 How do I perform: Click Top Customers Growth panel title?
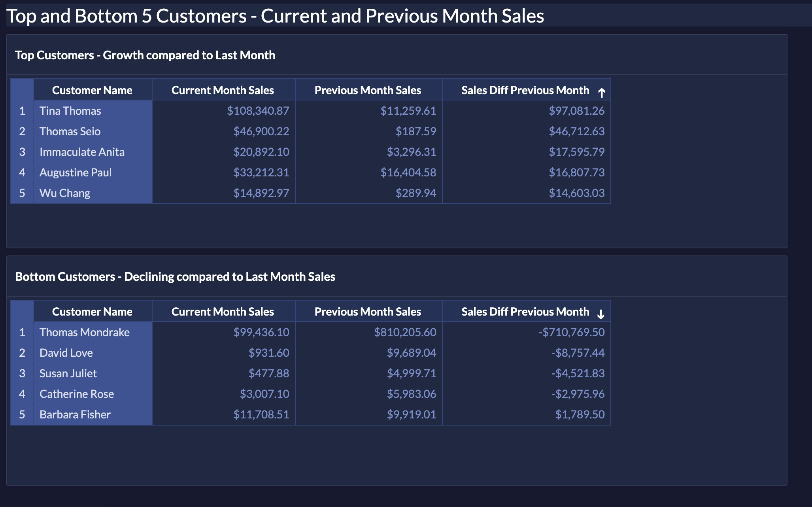pos(145,55)
